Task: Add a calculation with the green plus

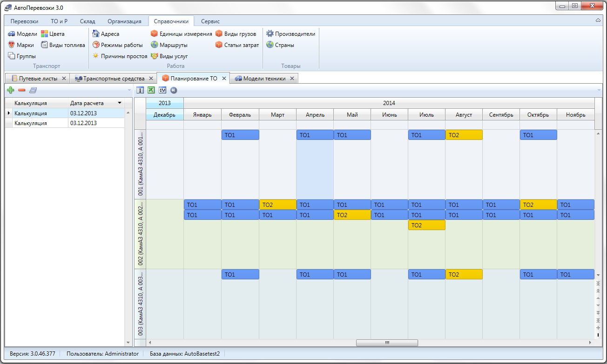Action: [x=11, y=90]
